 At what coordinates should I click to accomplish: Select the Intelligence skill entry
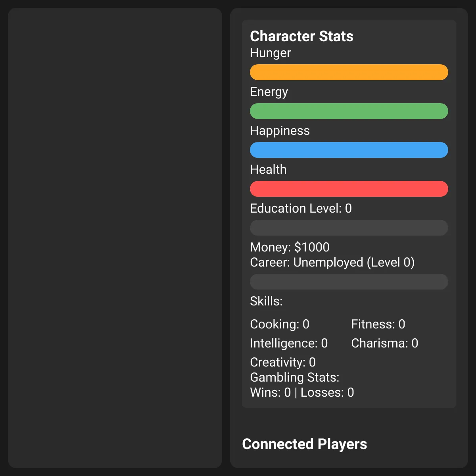point(289,343)
